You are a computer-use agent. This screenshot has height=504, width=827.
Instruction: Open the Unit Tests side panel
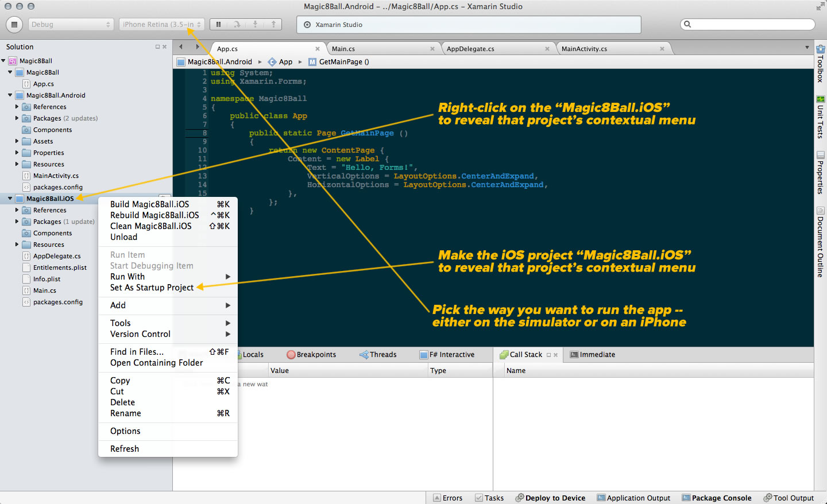820,117
